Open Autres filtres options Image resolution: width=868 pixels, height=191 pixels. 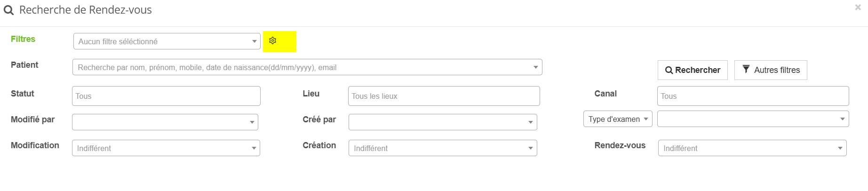pyautogui.click(x=771, y=70)
